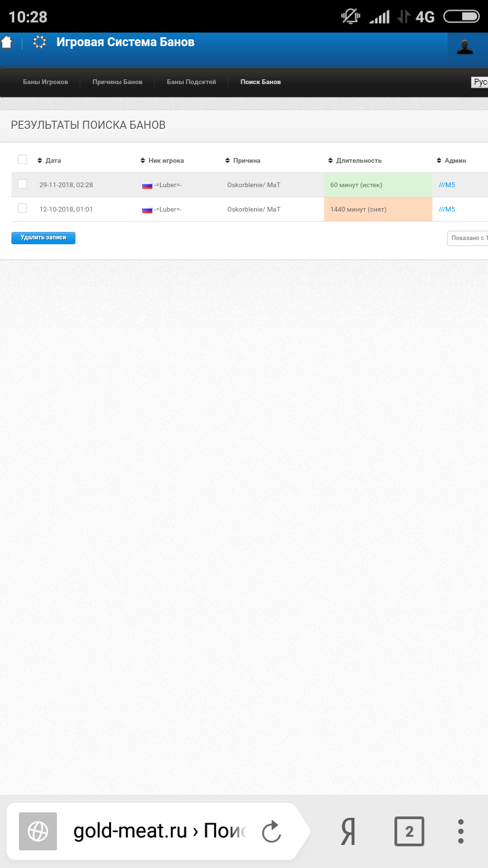488x868 pixels.
Task: Sort table by Админ column
Action: click(x=451, y=161)
